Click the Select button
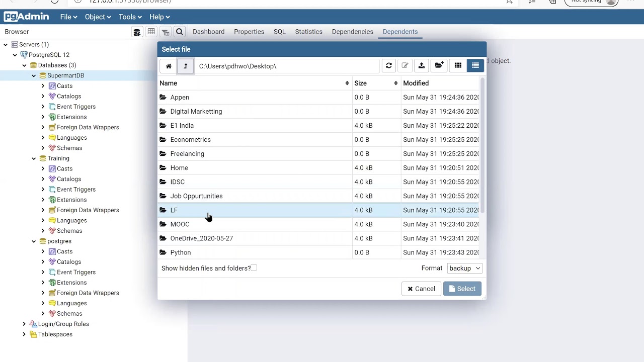 [462, 289]
